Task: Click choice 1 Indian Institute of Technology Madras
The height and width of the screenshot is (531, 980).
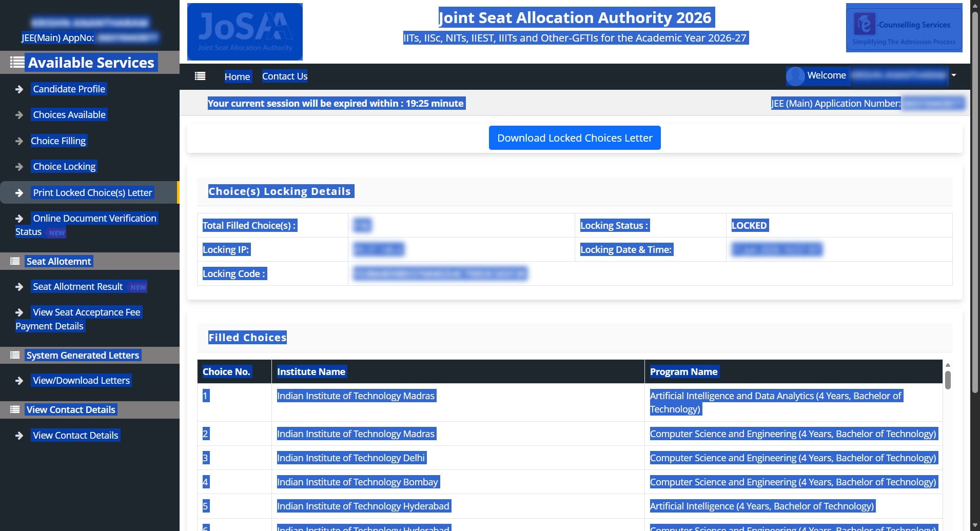Action: point(356,396)
